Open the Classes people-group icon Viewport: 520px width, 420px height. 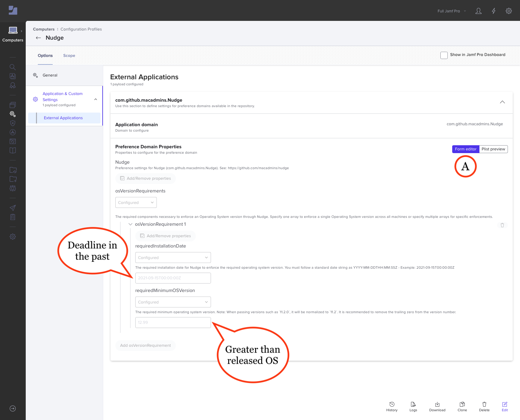(13, 188)
